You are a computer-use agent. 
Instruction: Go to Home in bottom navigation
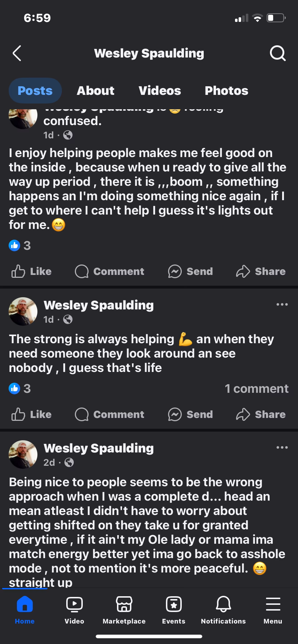point(25,610)
